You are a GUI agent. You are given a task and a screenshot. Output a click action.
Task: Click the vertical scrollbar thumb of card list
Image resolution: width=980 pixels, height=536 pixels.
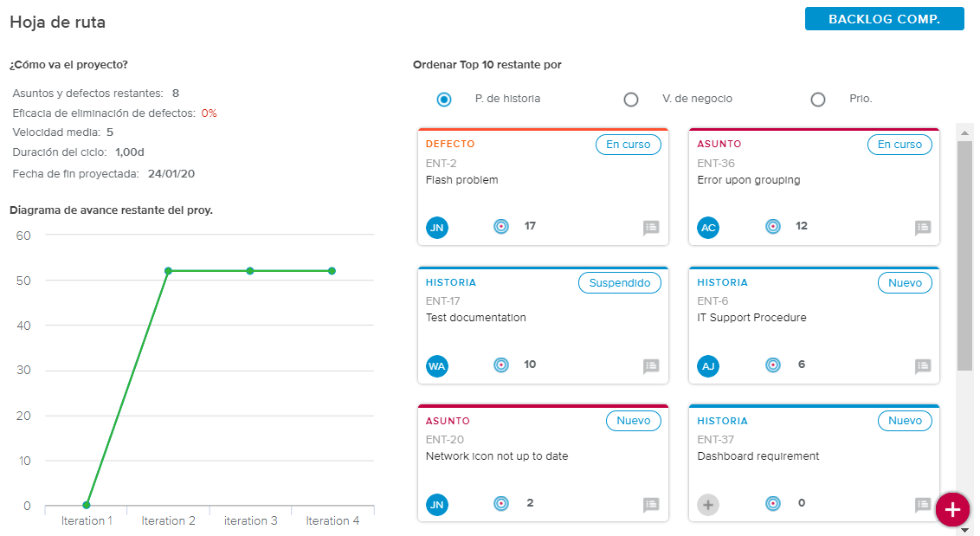(x=964, y=255)
